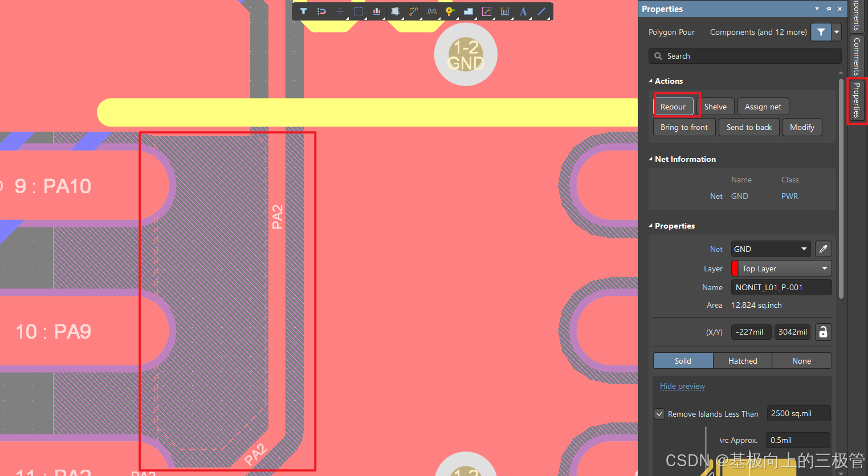Open the Net dropdown showing GND
Screen dimensions: 868x476
coord(771,249)
